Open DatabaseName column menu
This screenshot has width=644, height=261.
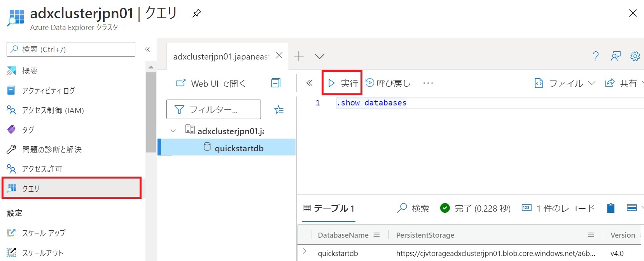click(376, 235)
